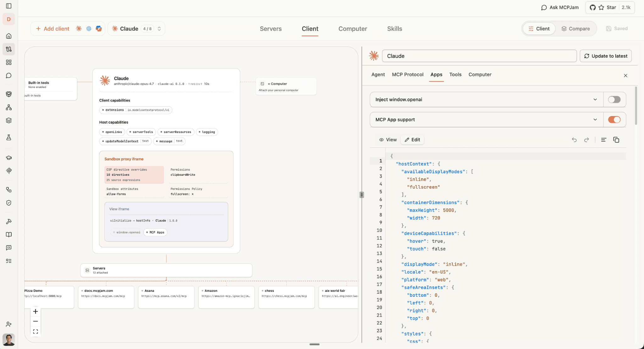Open the flask evals sidebar icon

tap(9, 137)
